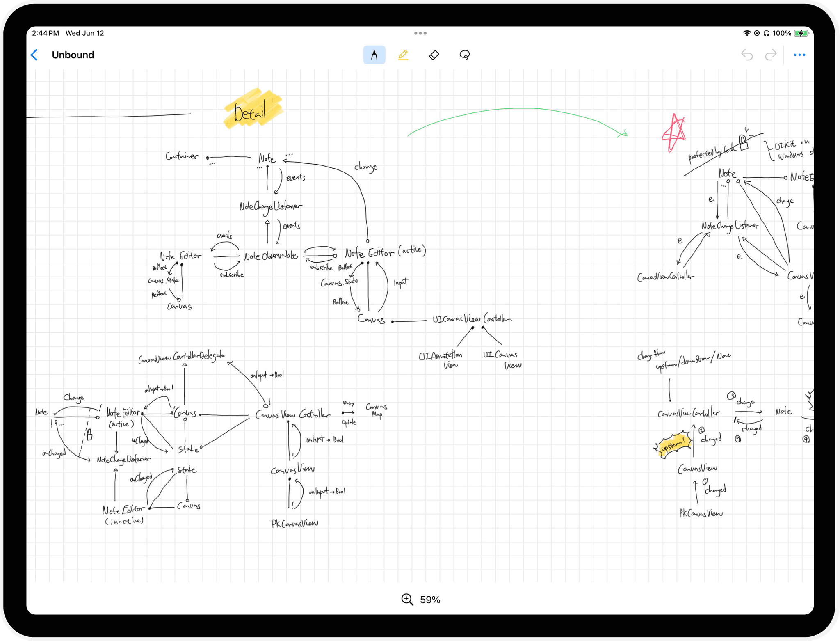Redo the undone stroke

(x=771, y=55)
